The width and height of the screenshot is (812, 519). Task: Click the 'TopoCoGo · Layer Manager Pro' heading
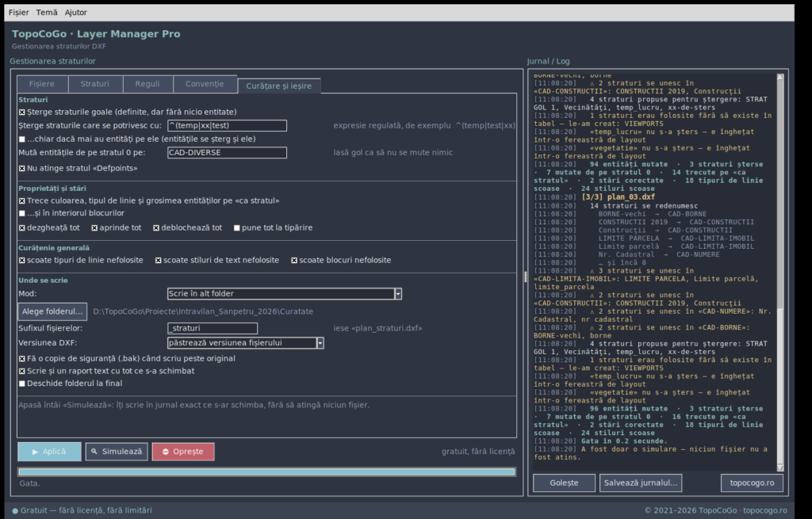pyautogui.click(x=96, y=33)
